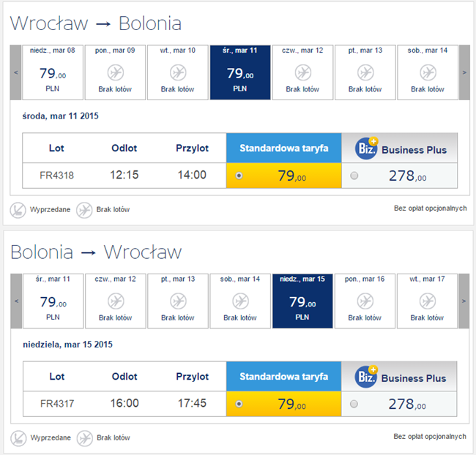Select standard fare 79 radio for flight FR4318
Image resolution: width=476 pixels, height=455 pixels.
pyautogui.click(x=239, y=176)
